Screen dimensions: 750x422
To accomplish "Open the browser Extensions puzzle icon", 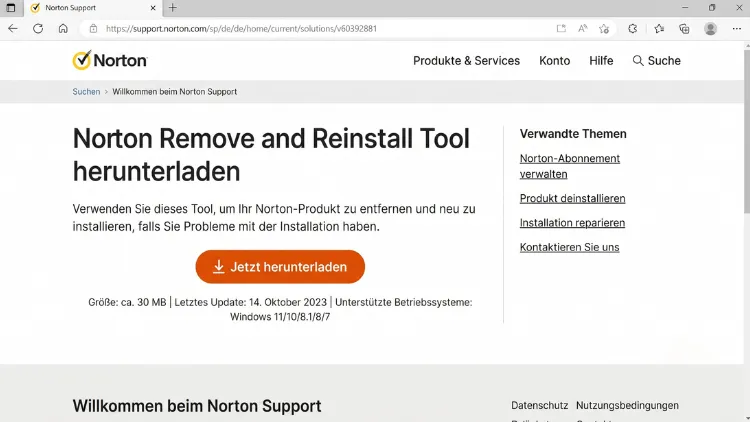I will coord(633,29).
